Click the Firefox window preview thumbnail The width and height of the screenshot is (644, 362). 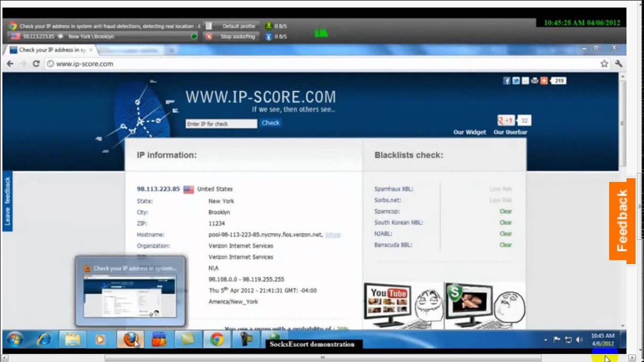pos(130,291)
